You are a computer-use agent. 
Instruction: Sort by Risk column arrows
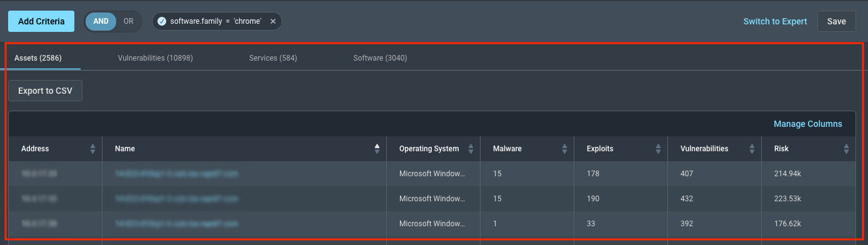tap(846, 149)
